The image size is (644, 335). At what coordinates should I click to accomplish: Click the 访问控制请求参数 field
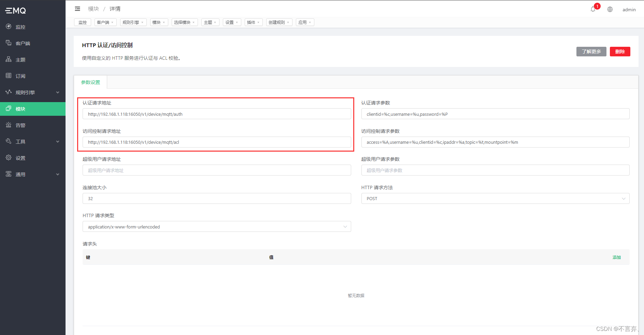click(495, 142)
